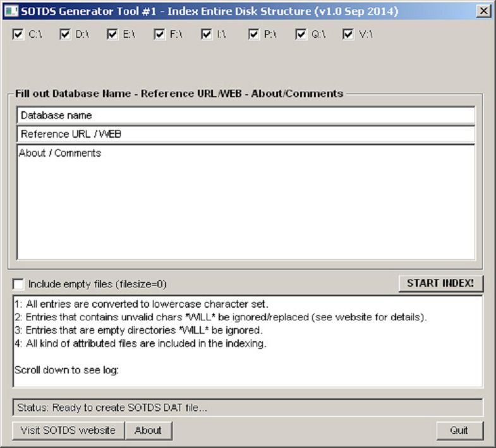The height and width of the screenshot is (448, 496).
Task: Click inside the log notes text box
Action: point(248,341)
